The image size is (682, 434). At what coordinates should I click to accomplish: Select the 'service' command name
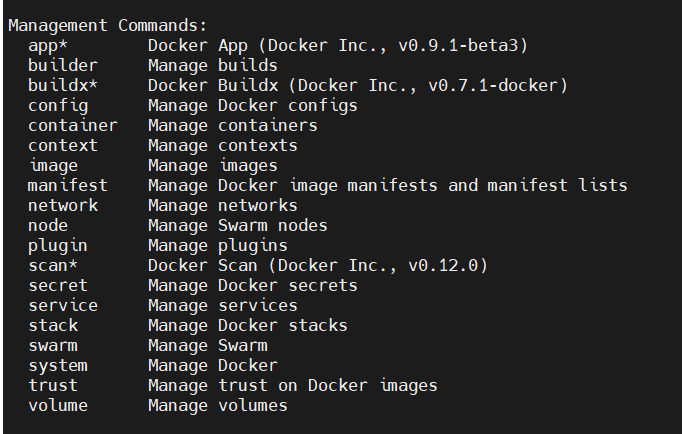63,306
